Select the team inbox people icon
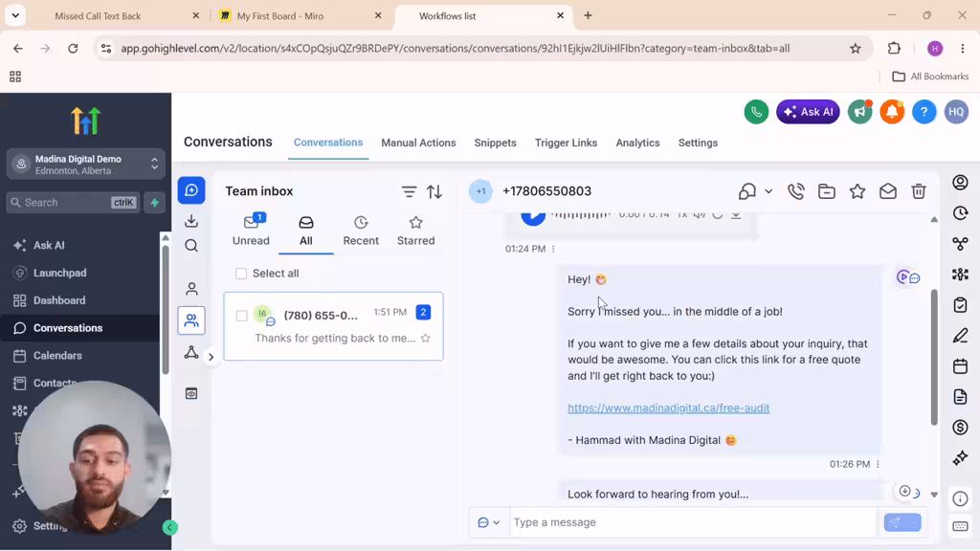This screenshot has width=980, height=551. (x=191, y=320)
